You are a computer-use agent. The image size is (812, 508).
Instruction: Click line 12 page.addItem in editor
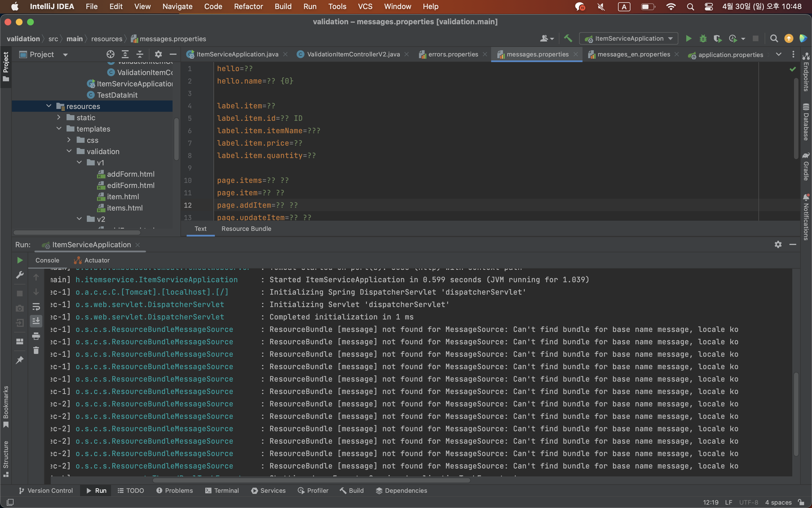(x=257, y=205)
